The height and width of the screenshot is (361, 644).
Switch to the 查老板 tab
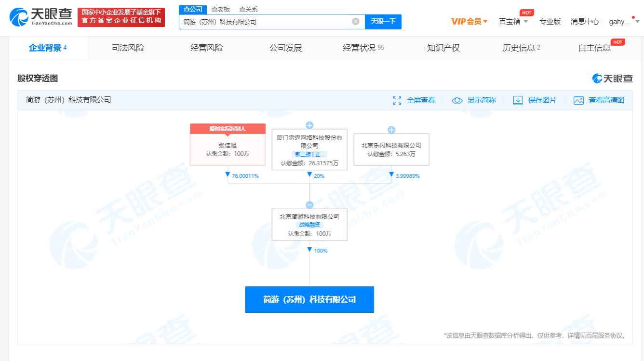pyautogui.click(x=220, y=9)
